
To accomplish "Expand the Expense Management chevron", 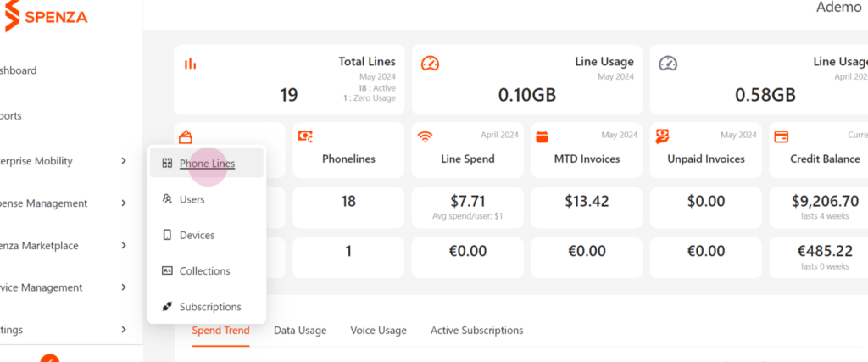I will (x=124, y=203).
